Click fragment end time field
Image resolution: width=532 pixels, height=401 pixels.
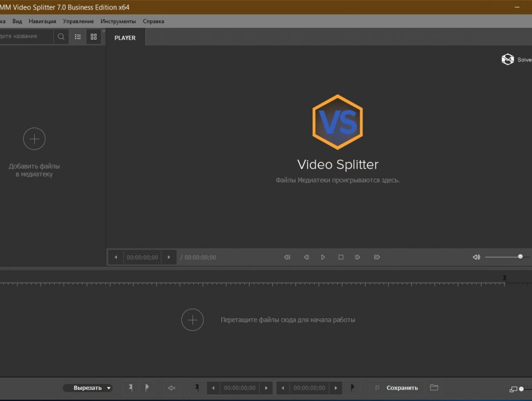coord(309,388)
